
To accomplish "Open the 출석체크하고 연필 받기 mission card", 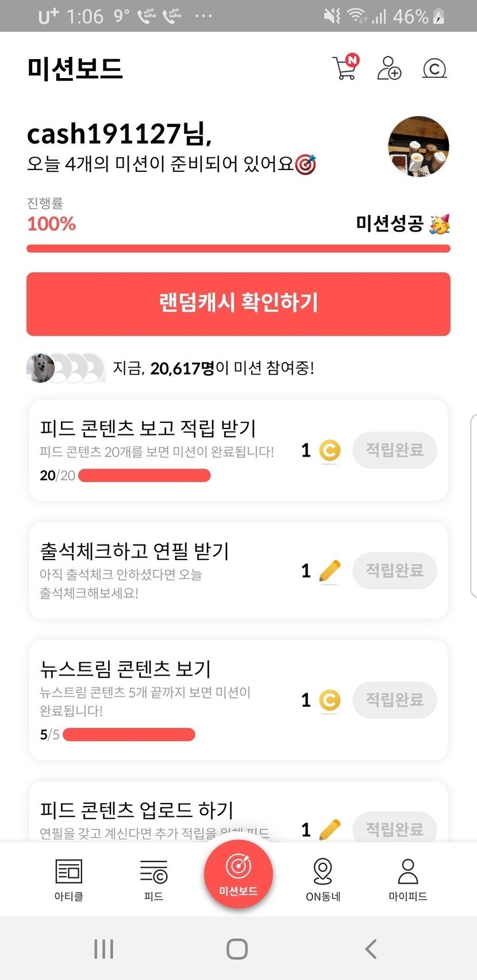I will click(x=161, y=570).
